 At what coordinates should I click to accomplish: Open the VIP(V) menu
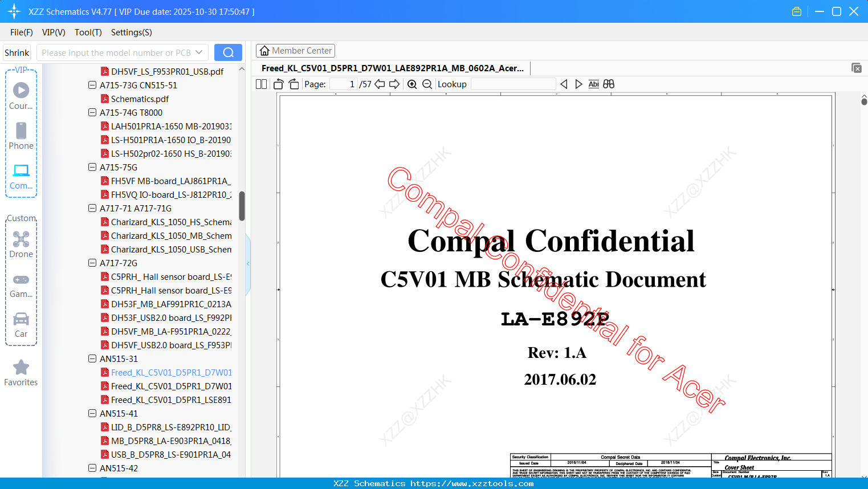tap(54, 32)
